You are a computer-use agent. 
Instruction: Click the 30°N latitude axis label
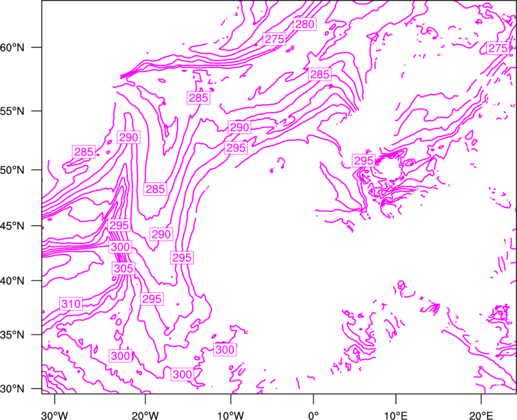(12, 389)
